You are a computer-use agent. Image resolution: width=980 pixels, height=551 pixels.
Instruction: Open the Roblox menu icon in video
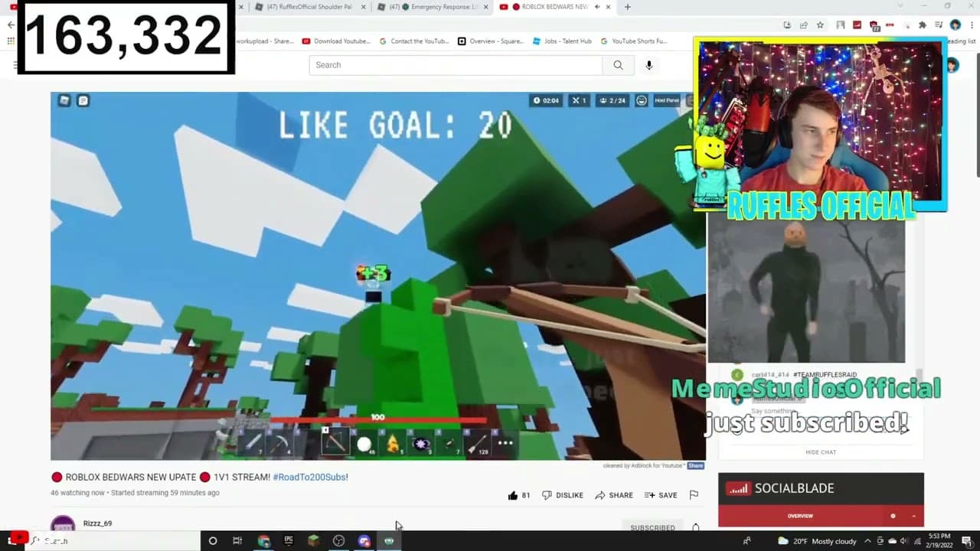[x=64, y=100]
